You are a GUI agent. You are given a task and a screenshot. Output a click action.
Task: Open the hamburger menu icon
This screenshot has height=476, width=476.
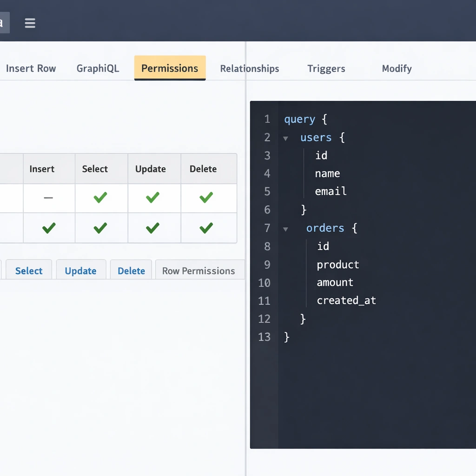coord(30,23)
